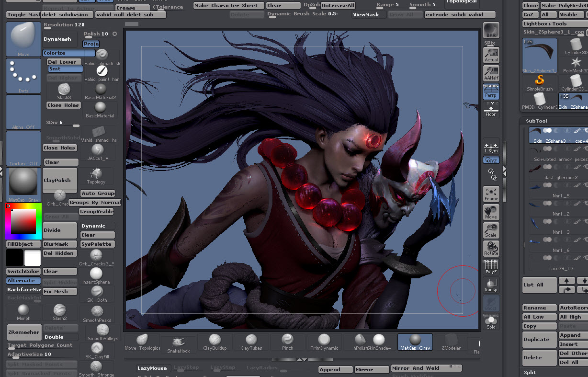The height and width of the screenshot is (377, 588).
Task: Select the SmoothPeaks brush
Action: tap(97, 314)
